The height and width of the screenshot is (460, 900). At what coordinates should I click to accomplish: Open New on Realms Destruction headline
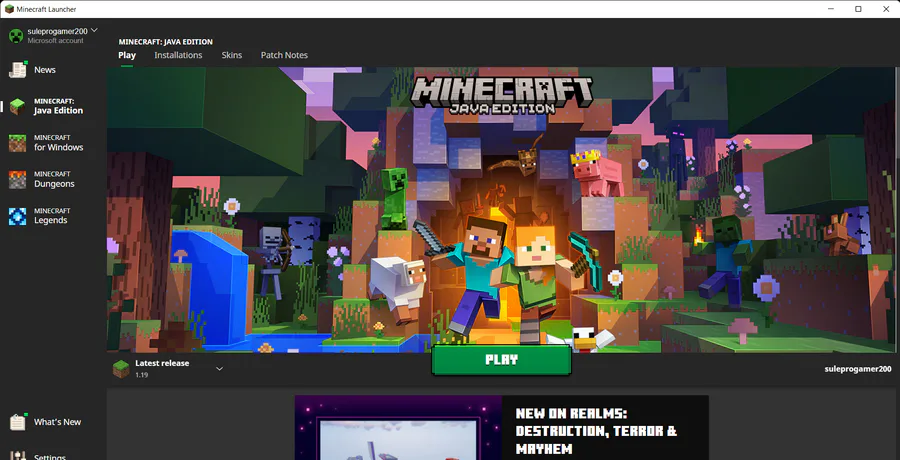(596, 431)
